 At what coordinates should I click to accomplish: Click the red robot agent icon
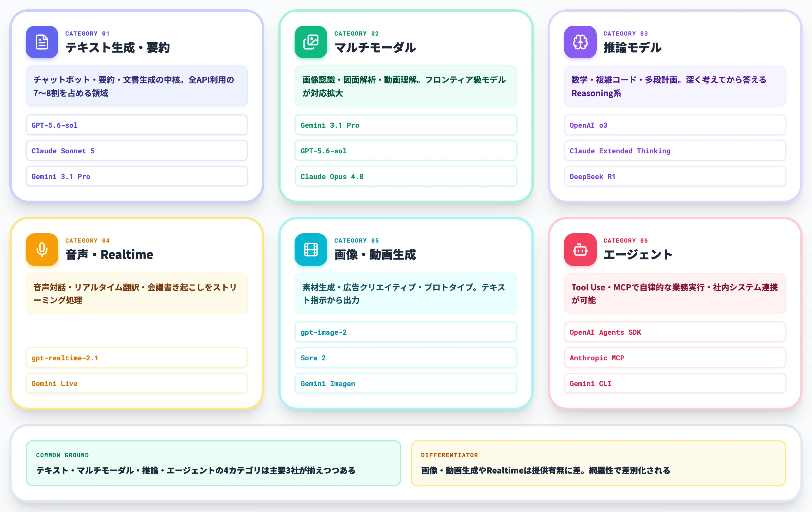point(580,249)
